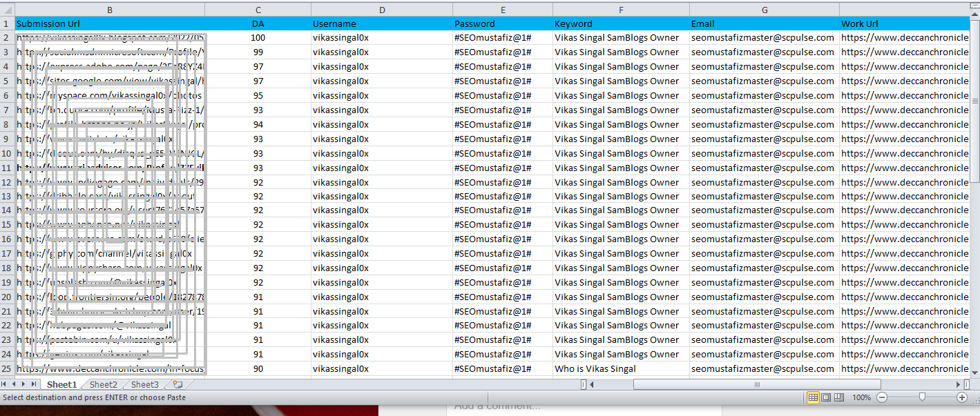The width and height of the screenshot is (980, 416).
Task: Switch to Page Break Preview view
Action: pos(839,397)
